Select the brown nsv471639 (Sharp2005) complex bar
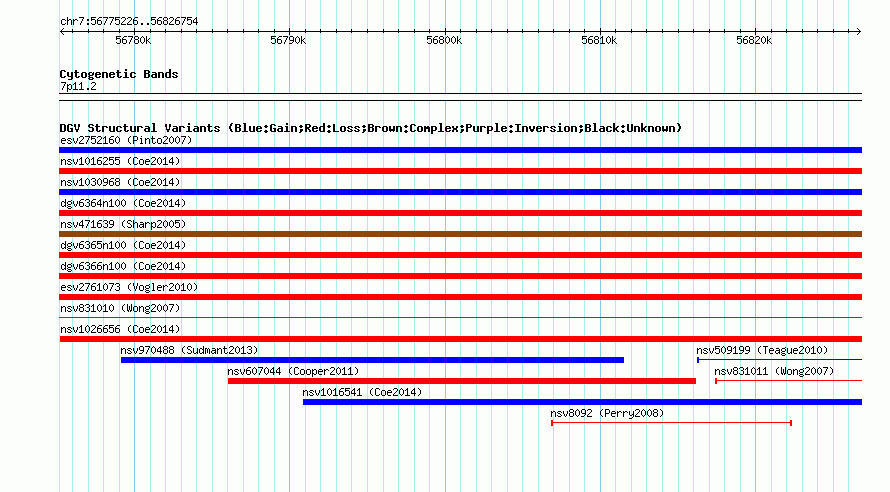 [x=460, y=234]
